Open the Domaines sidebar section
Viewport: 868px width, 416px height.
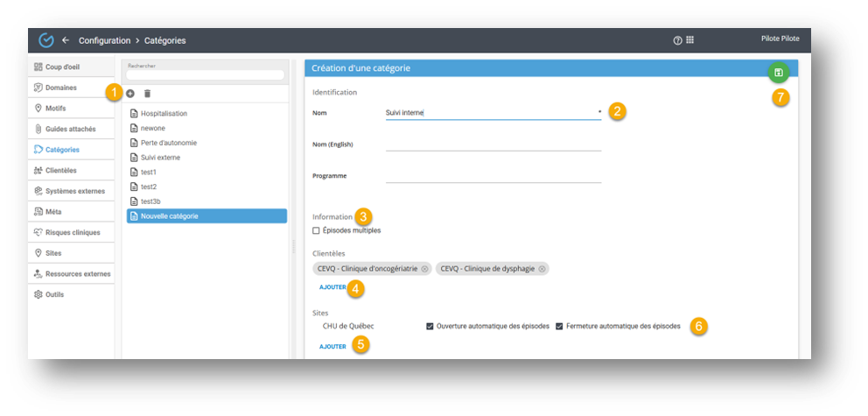60,88
